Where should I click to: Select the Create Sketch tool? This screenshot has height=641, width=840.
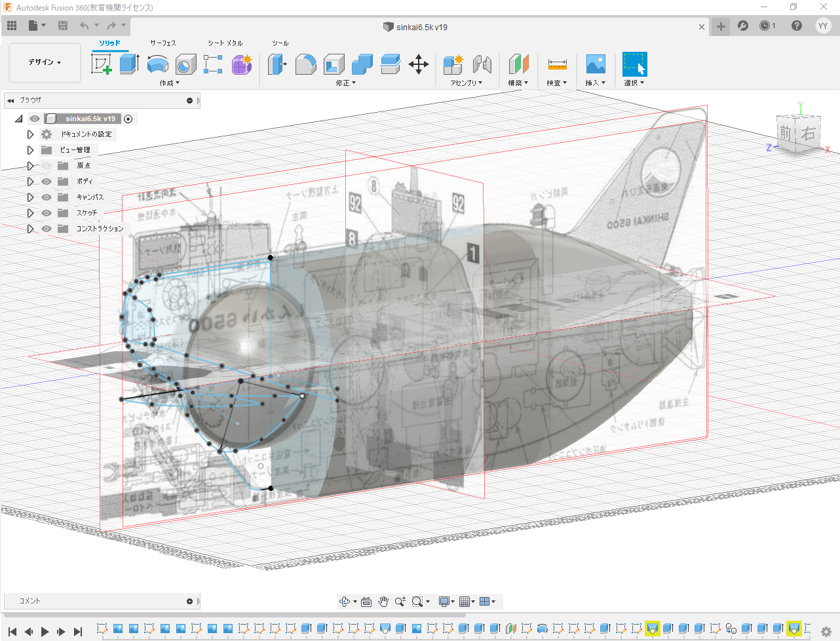tap(101, 64)
